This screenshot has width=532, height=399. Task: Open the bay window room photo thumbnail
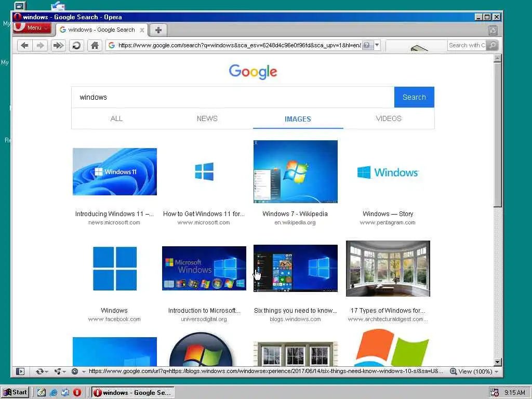[x=388, y=269]
